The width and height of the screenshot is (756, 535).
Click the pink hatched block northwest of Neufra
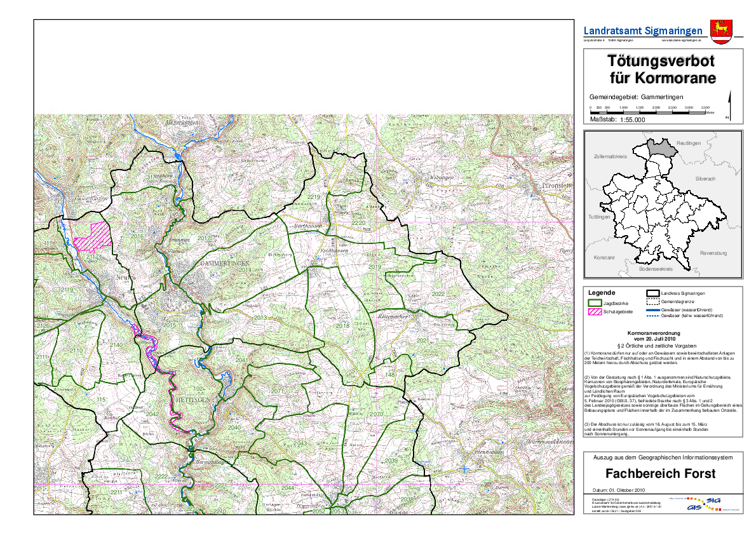coord(93,237)
